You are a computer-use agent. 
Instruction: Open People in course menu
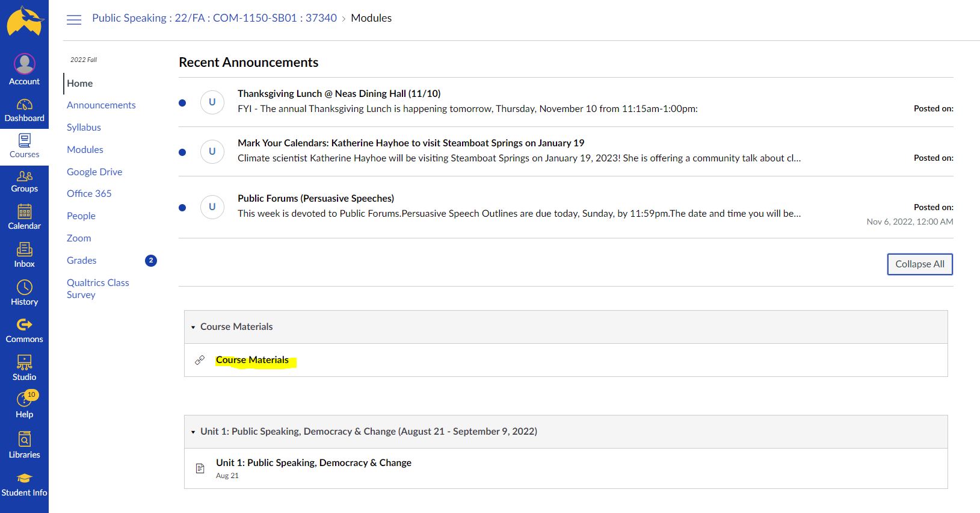tap(81, 216)
